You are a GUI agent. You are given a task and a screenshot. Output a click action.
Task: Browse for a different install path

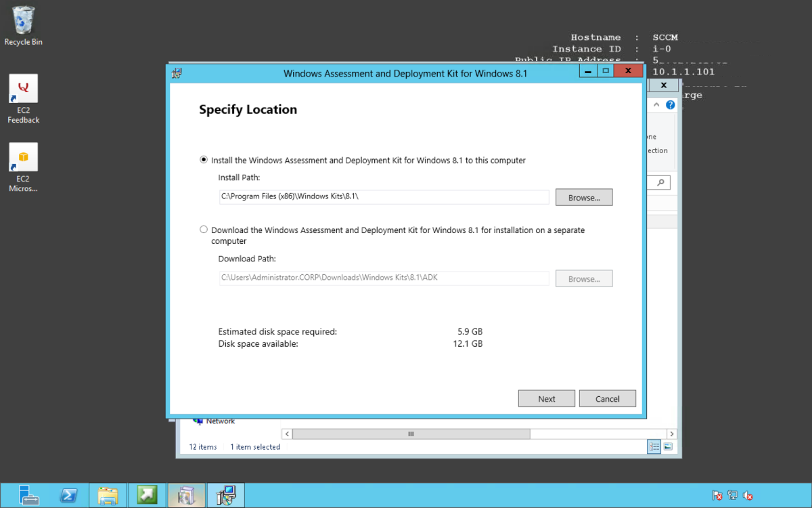(583, 197)
